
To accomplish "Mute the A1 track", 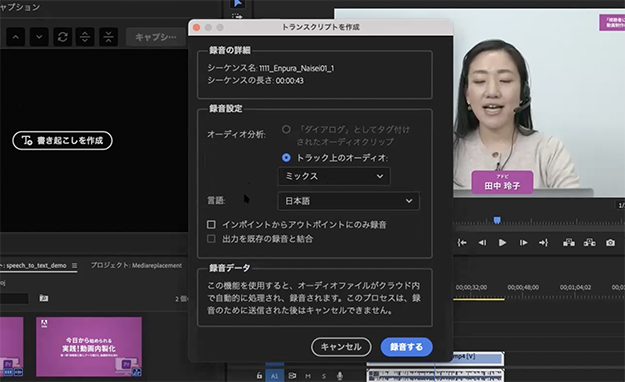I will point(308,376).
